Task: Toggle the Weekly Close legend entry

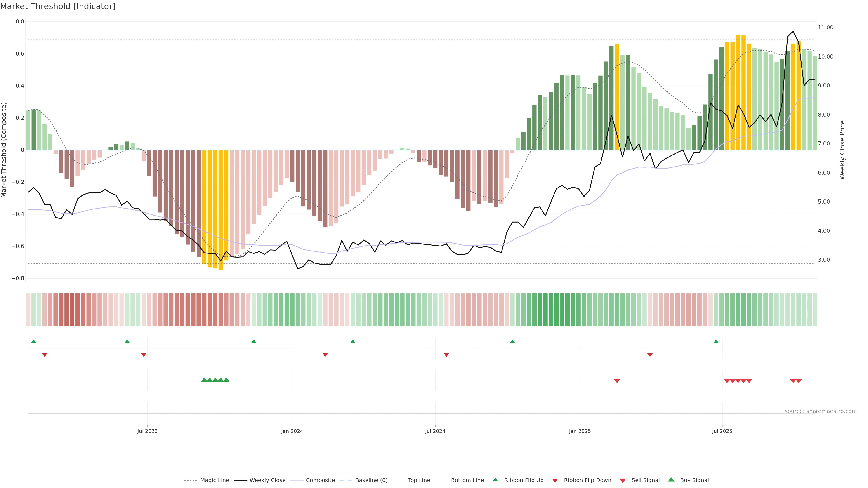Action: point(267,480)
